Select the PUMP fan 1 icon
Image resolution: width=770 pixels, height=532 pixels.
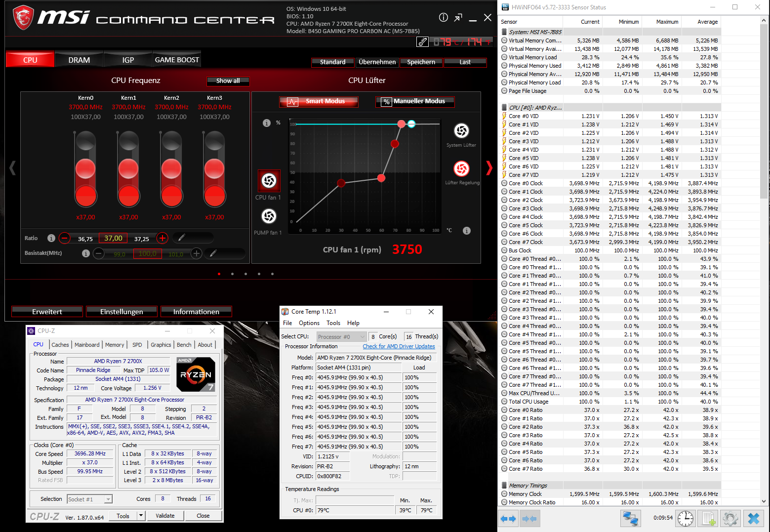click(269, 216)
